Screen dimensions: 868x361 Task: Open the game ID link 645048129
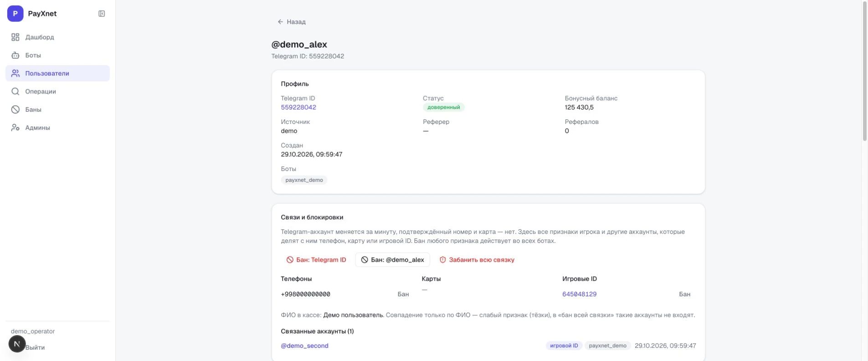tap(579, 294)
